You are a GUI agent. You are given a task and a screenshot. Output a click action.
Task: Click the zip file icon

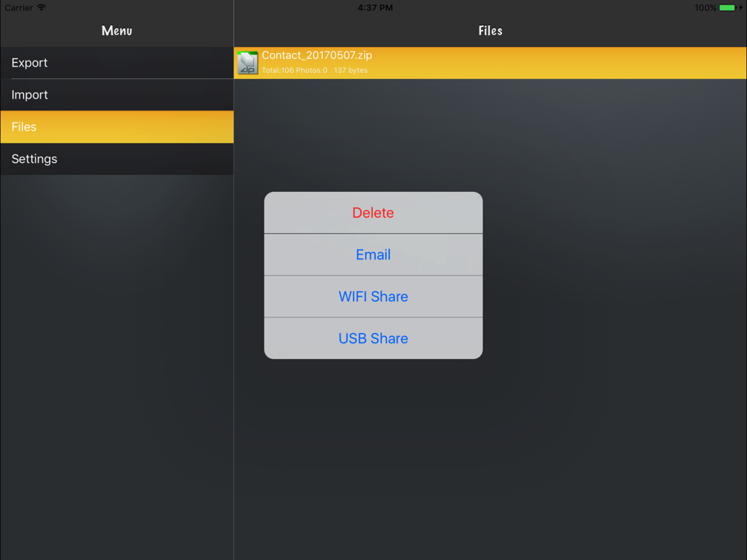click(248, 63)
